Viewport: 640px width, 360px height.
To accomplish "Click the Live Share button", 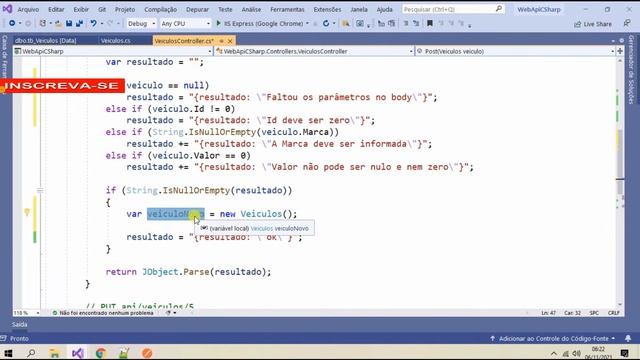I will (593, 24).
